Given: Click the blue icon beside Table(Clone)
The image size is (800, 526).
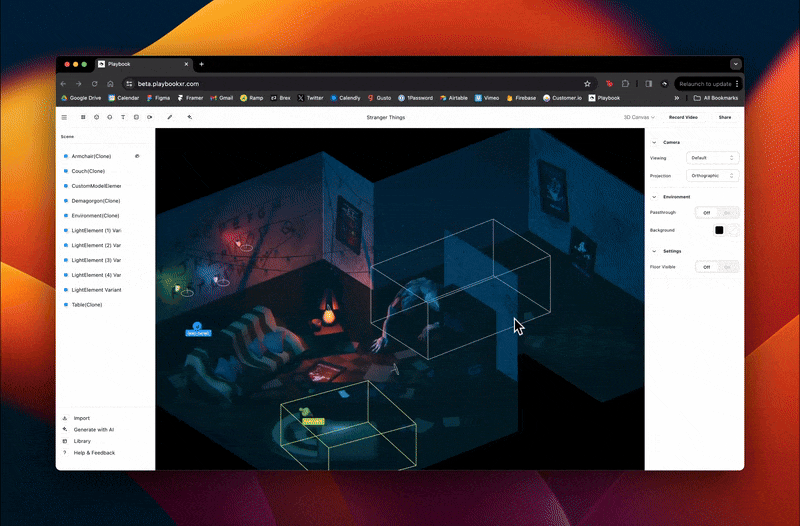Looking at the screenshot, I should point(66,305).
